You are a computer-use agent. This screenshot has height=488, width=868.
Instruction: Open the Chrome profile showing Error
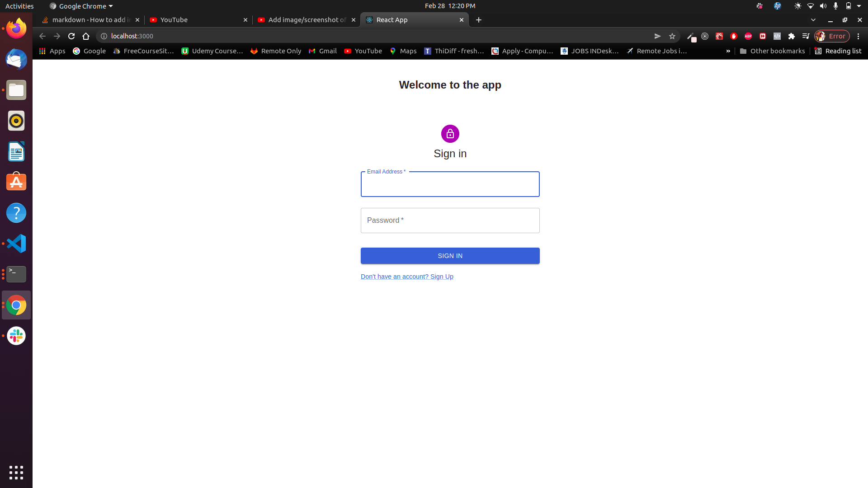tap(832, 36)
